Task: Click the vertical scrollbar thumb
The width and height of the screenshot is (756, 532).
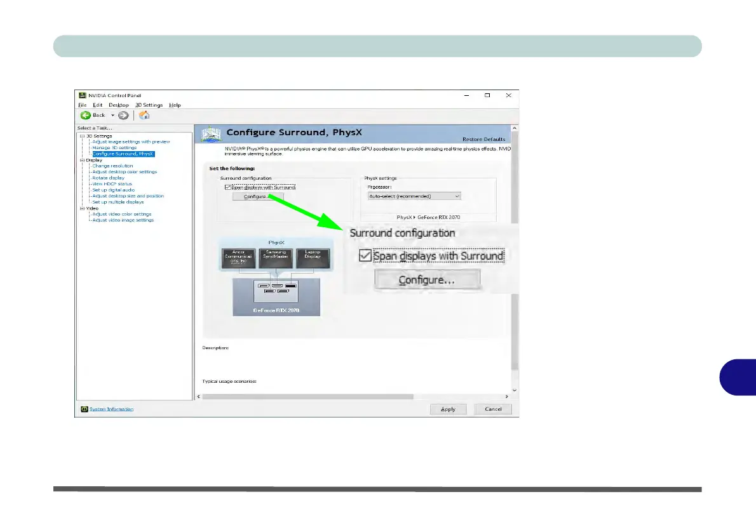Action: click(x=515, y=251)
